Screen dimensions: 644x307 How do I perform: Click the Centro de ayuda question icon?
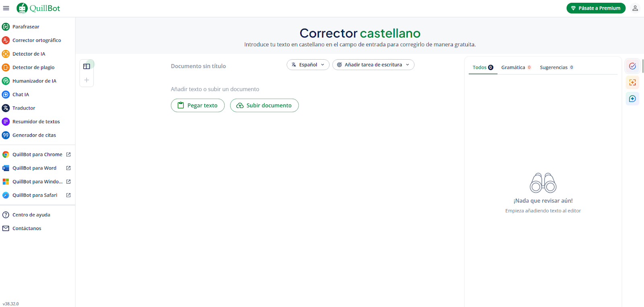coord(6,215)
